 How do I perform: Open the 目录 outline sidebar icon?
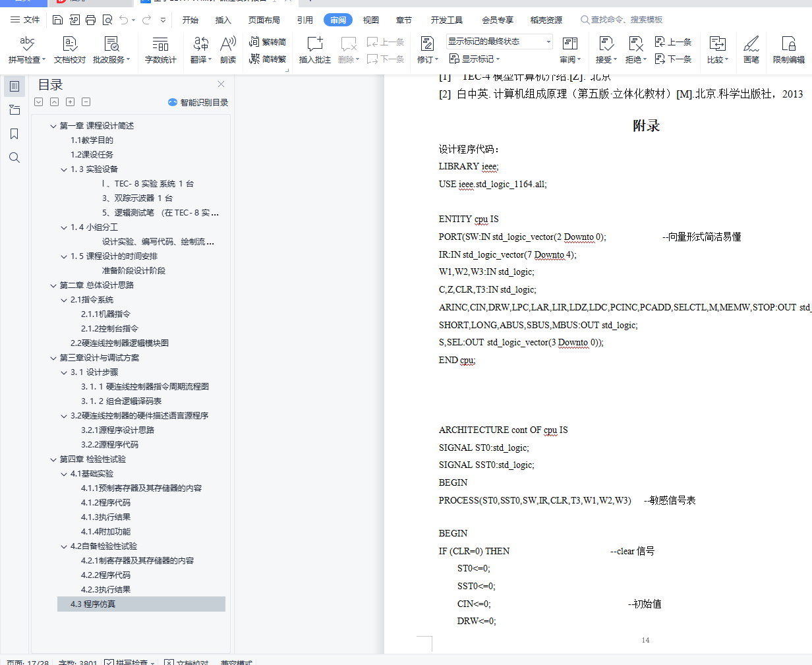point(14,86)
